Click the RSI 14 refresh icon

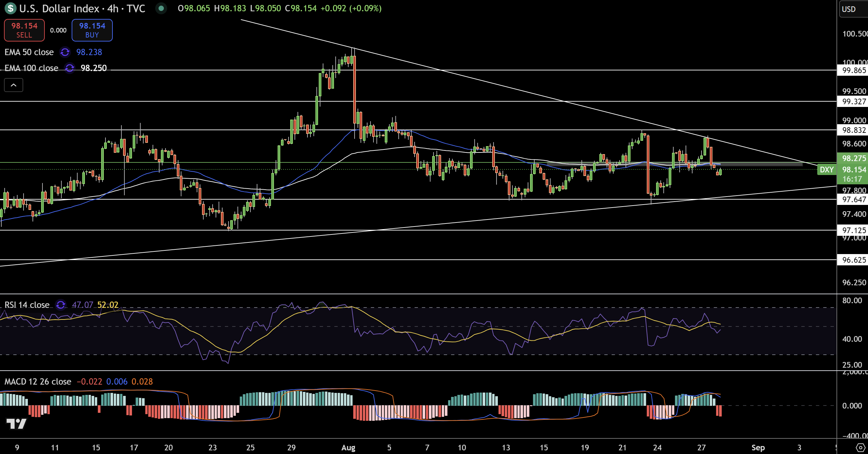point(61,305)
